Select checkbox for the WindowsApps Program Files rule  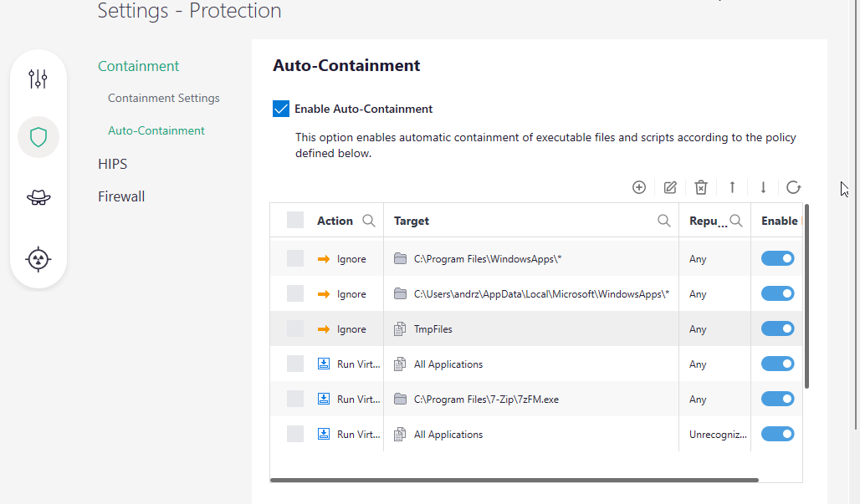295,259
